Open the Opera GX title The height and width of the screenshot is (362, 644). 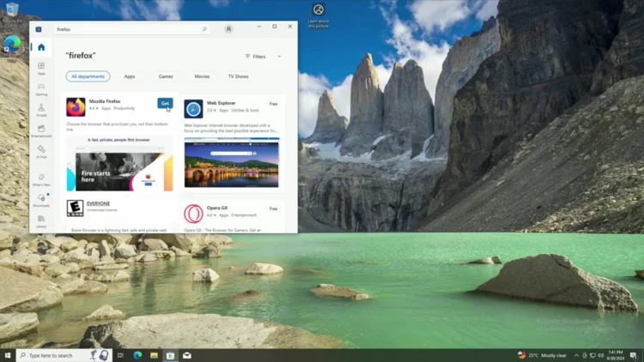pos(217,208)
